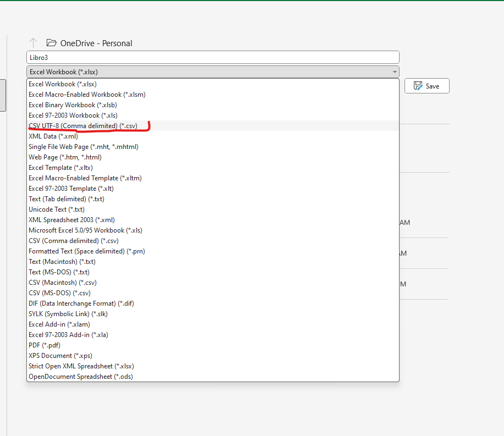Select PDF (*.pdf) format
Screen dimensions: 504x436
(213, 345)
